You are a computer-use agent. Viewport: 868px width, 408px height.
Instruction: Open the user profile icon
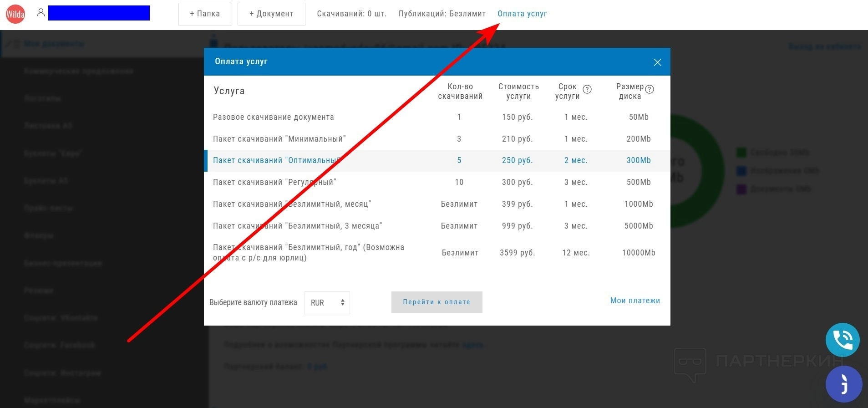(x=41, y=13)
